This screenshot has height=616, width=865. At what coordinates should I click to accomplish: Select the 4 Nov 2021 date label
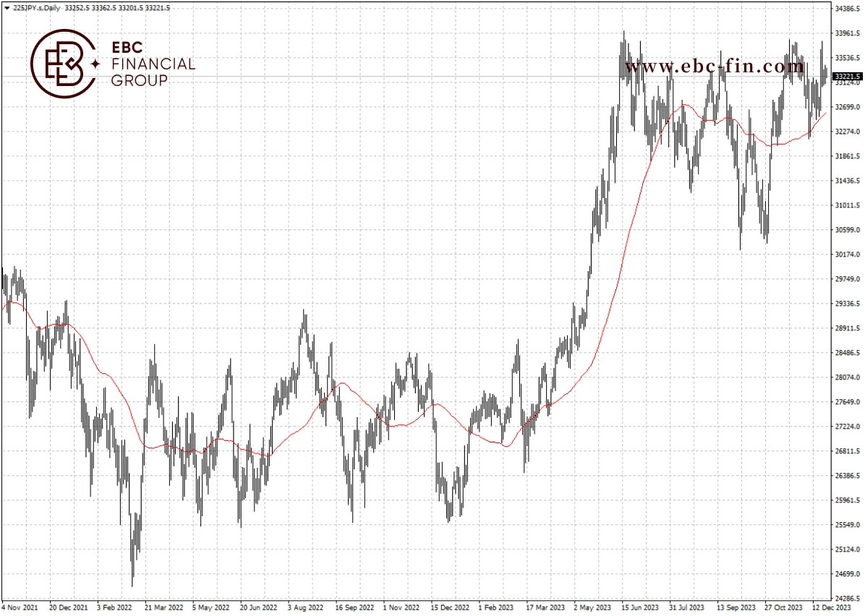pyautogui.click(x=20, y=608)
